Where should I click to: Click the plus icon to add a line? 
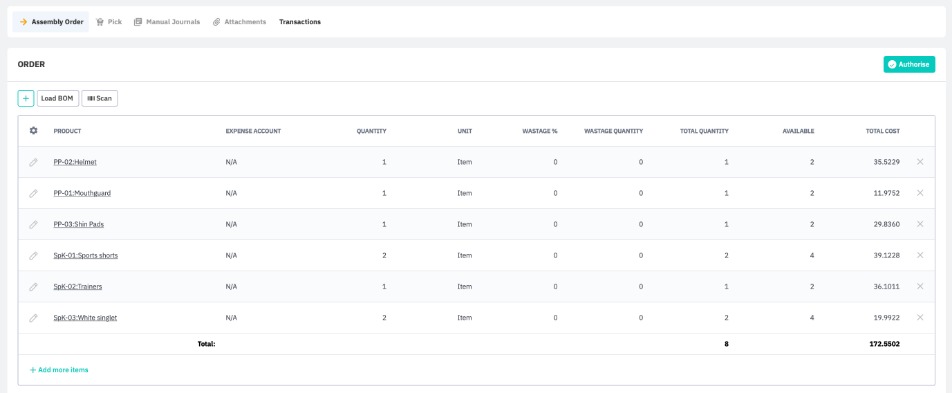pyautogui.click(x=26, y=98)
